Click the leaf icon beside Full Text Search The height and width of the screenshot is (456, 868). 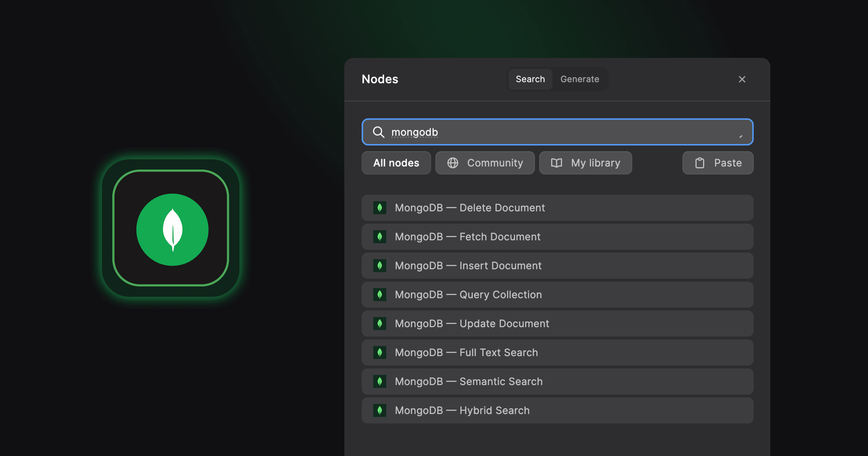coord(380,352)
